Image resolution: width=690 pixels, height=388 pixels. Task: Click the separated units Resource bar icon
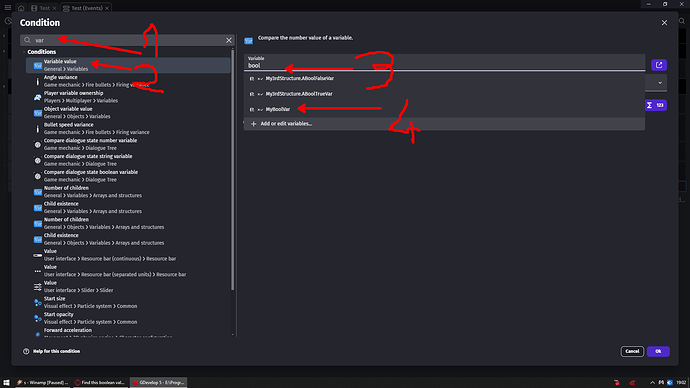click(37, 271)
